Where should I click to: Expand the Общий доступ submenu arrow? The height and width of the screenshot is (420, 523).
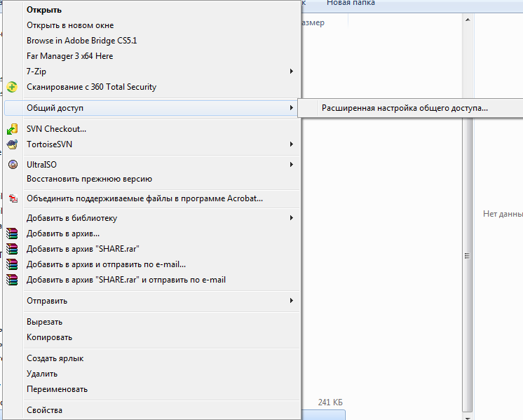292,108
